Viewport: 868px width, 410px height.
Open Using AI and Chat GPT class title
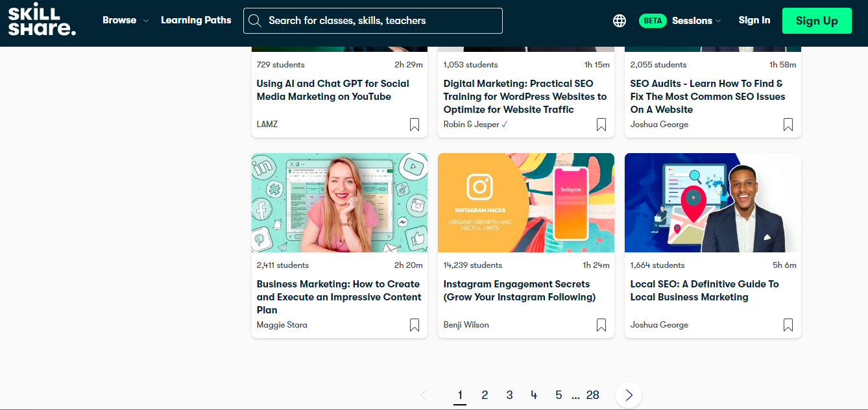click(x=333, y=90)
